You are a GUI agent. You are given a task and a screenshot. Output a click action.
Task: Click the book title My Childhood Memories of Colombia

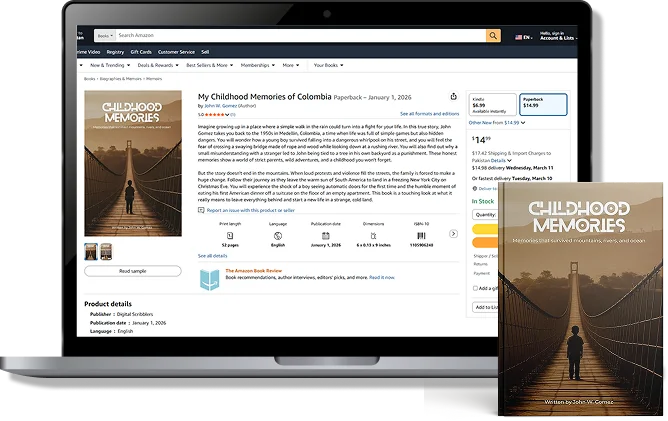[x=265, y=97]
